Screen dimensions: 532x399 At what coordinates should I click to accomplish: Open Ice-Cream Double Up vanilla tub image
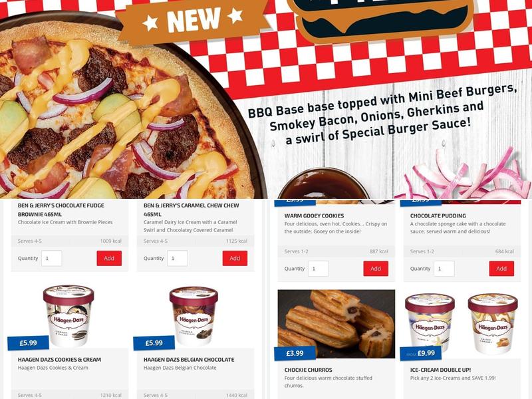pyautogui.click(x=430, y=325)
